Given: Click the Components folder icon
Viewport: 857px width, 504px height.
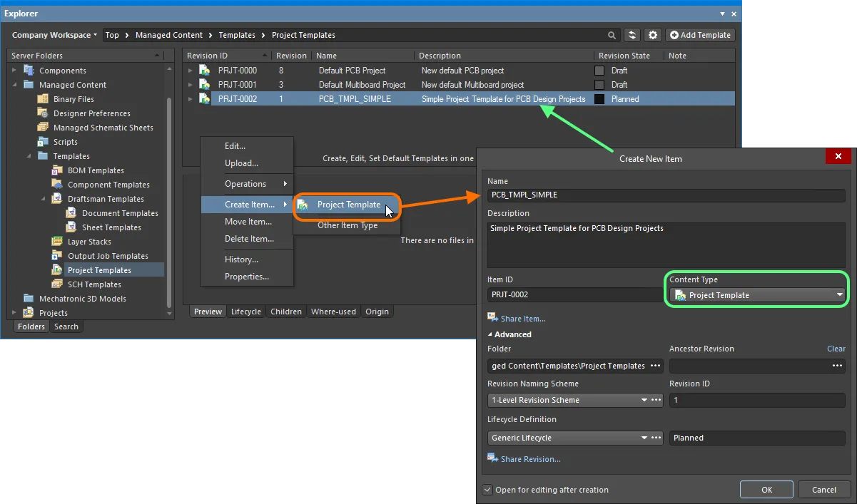Looking at the screenshot, I should [29, 71].
